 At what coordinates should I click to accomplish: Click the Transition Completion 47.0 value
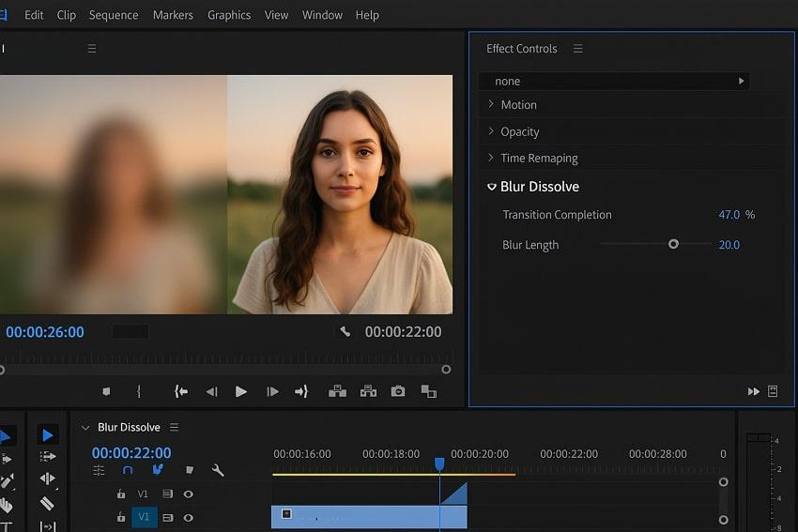point(729,215)
